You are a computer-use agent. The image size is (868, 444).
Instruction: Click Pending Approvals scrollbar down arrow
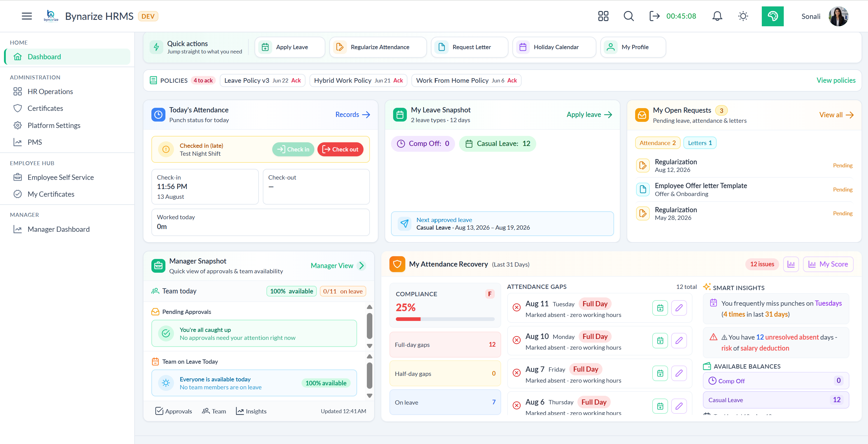369,346
